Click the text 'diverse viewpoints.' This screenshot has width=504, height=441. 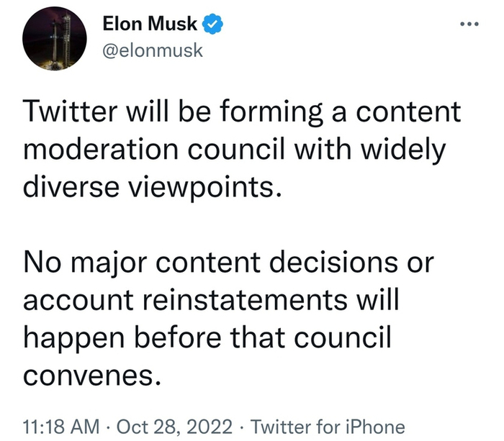pos(148,188)
